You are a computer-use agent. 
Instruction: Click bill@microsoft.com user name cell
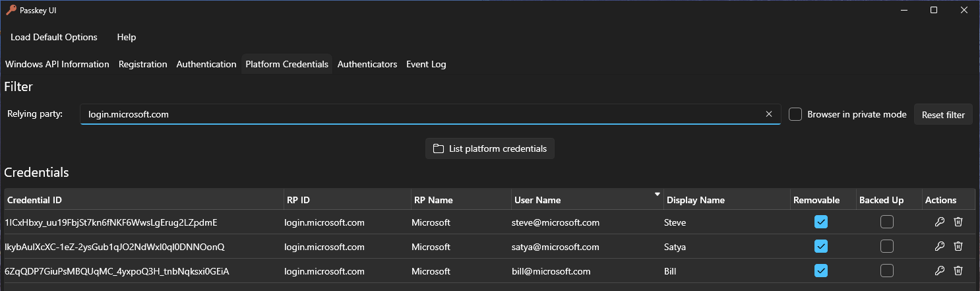(551, 271)
